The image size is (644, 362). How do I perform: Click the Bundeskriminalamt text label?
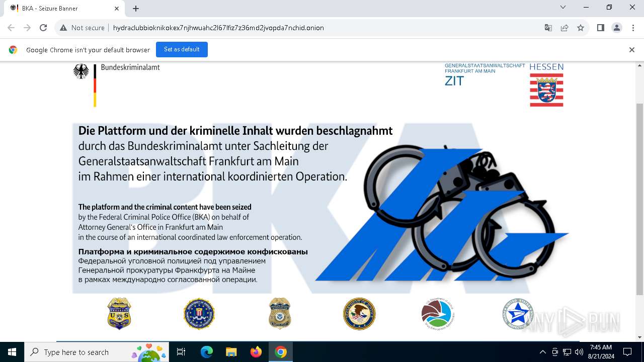tap(130, 67)
